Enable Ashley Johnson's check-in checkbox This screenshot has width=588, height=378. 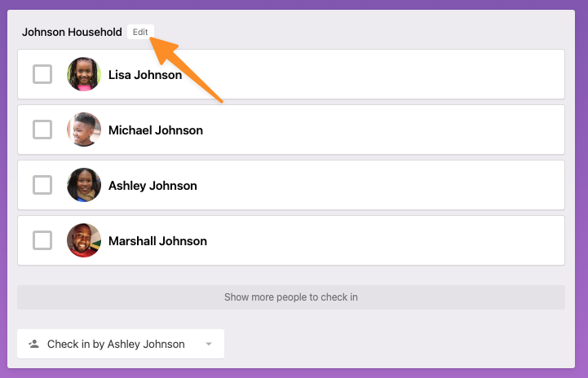42,185
